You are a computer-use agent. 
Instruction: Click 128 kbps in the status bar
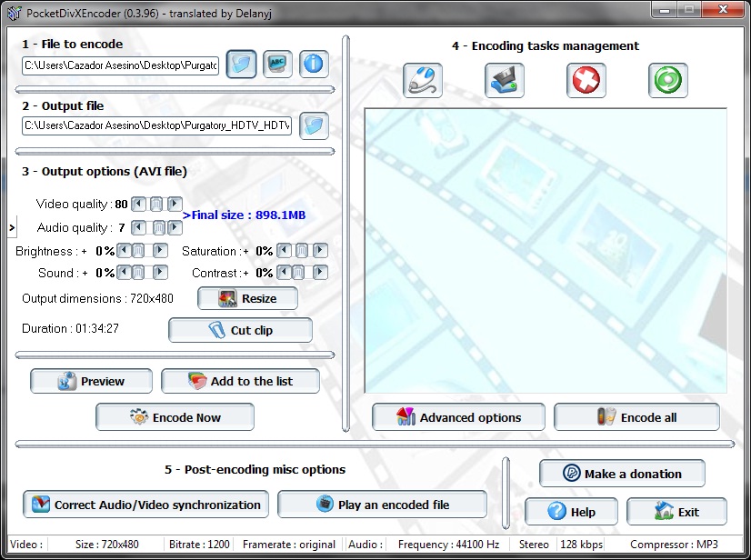(x=582, y=545)
